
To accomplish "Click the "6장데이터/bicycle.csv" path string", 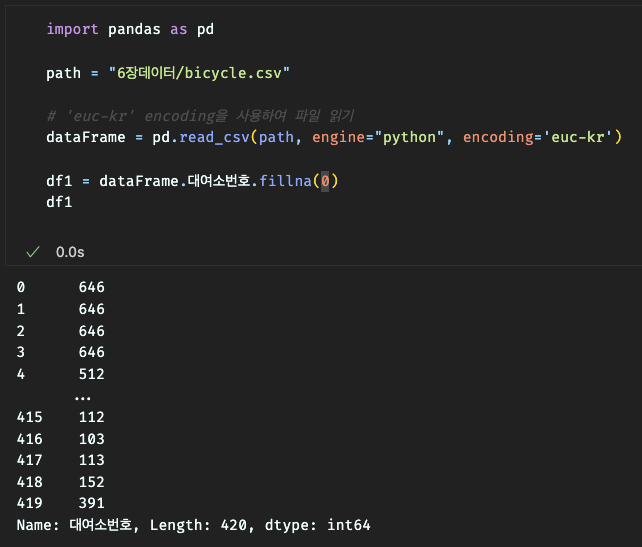I will pos(199,73).
